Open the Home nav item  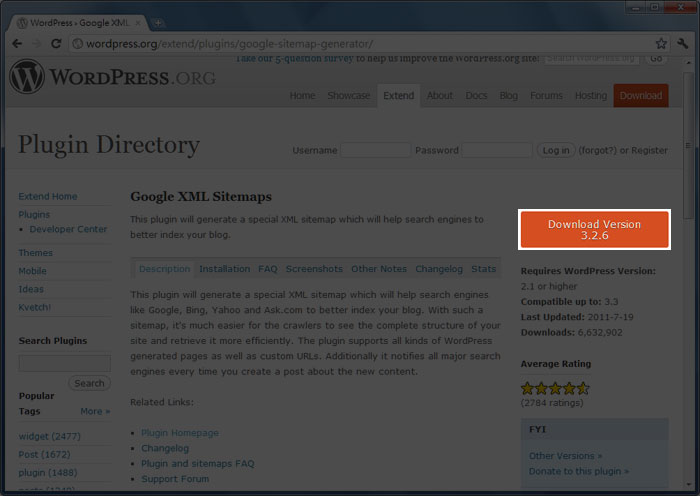(x=302, y=96)
